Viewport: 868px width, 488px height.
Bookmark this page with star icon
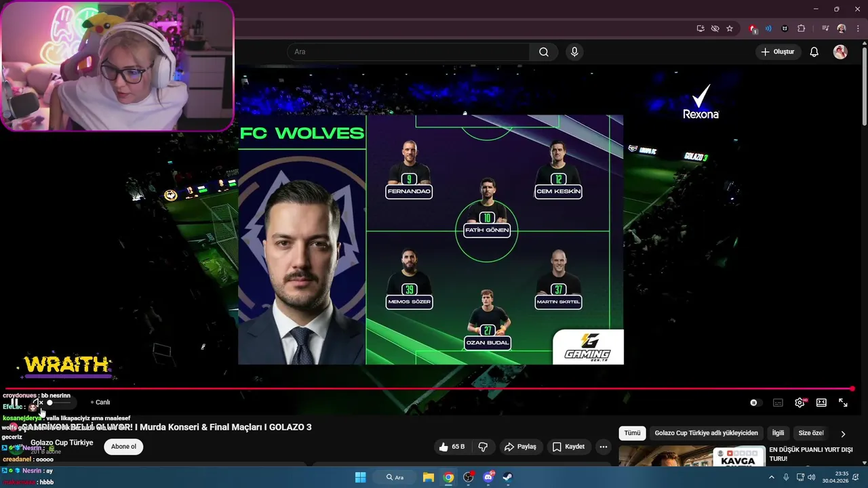(x=730, y=28)
